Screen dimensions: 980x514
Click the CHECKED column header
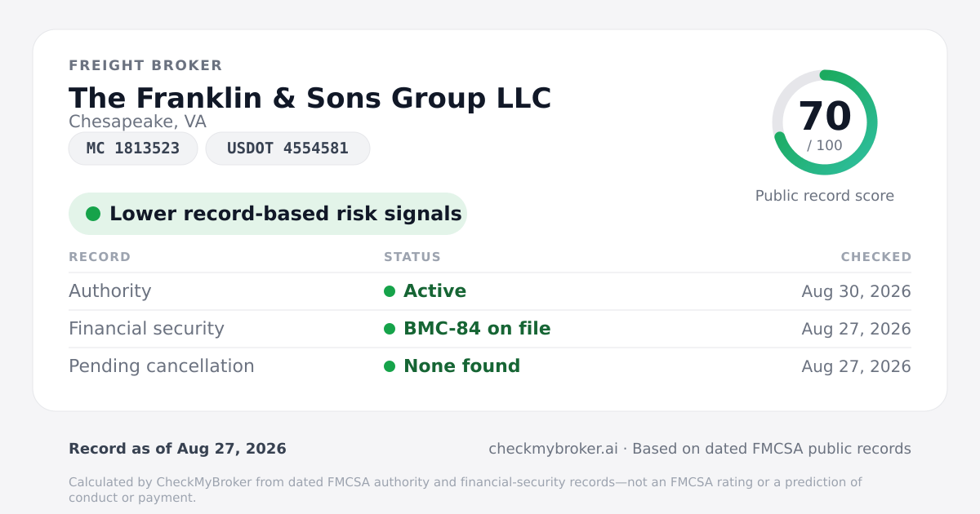(876, 257)
